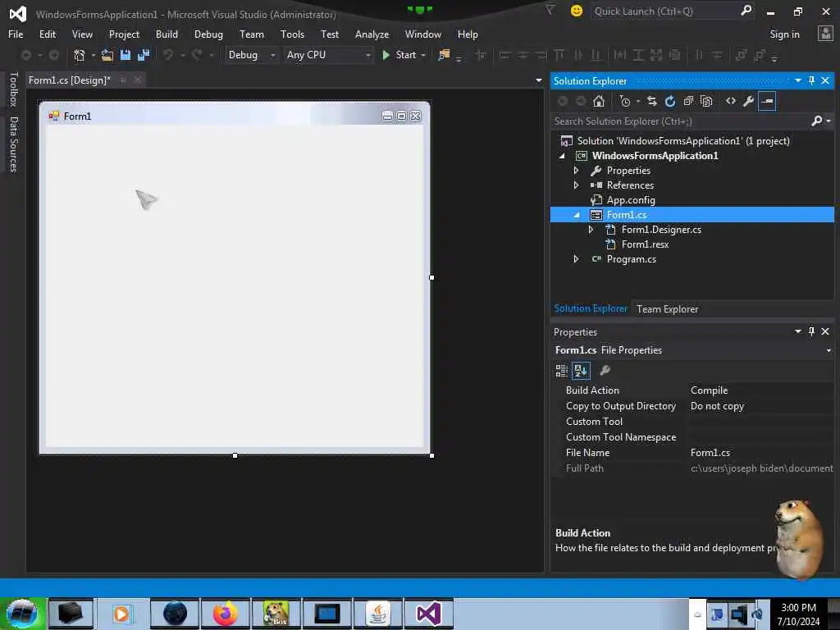Open the Toolbox side tab
The image size is (840, 630).
click(13, 89)
